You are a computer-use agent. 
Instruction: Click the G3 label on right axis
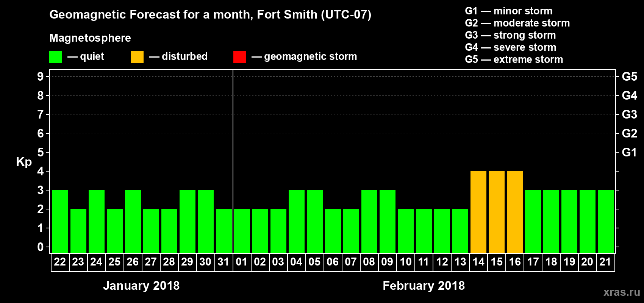point(630,114)
